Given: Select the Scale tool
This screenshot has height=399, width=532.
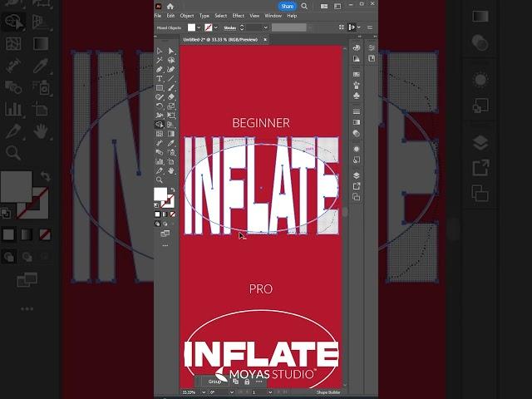Looking at the screenshot, I should 171,106.
